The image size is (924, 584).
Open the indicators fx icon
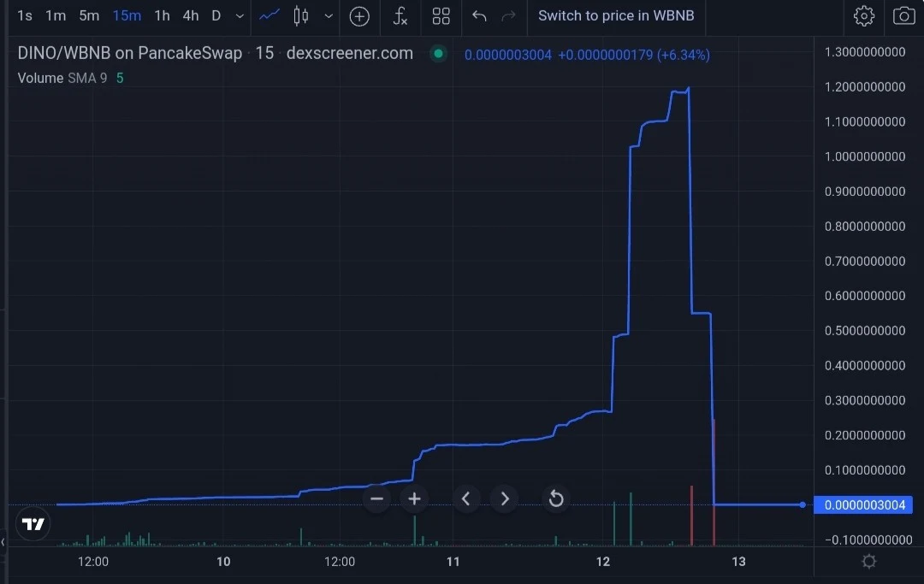(x=400, y=16)
